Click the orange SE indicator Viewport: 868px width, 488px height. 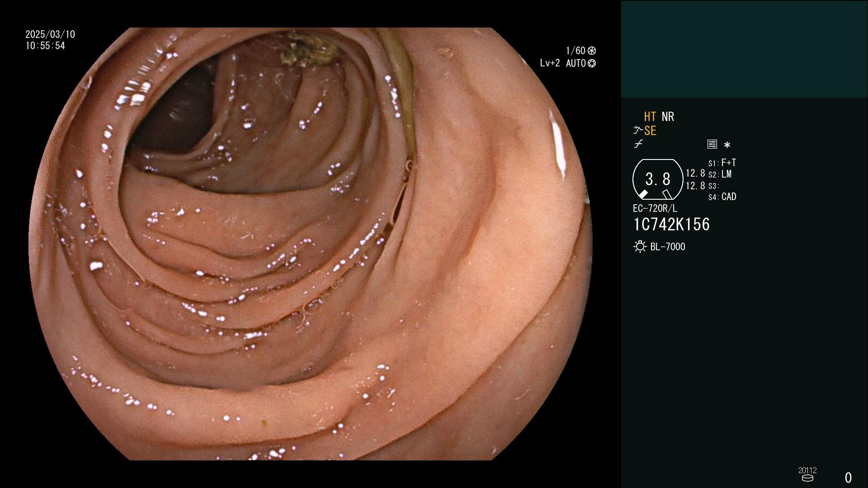coord(650,131)
